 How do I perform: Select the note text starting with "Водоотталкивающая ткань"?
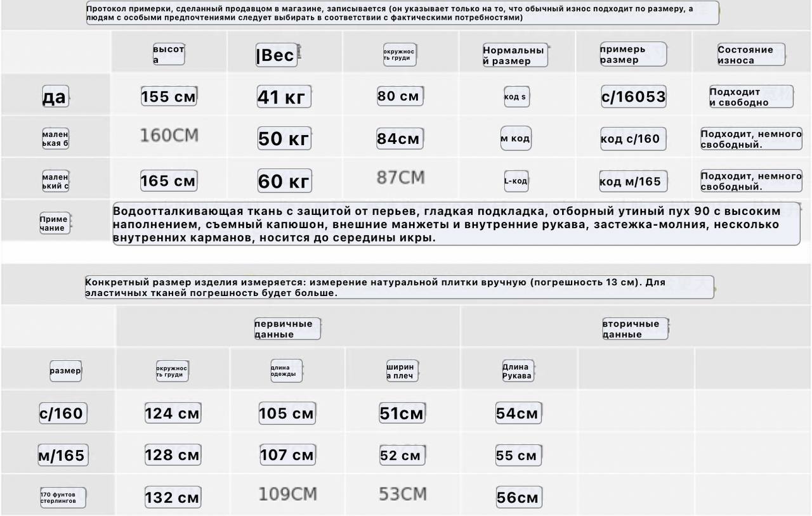click(x=456, y=224)
